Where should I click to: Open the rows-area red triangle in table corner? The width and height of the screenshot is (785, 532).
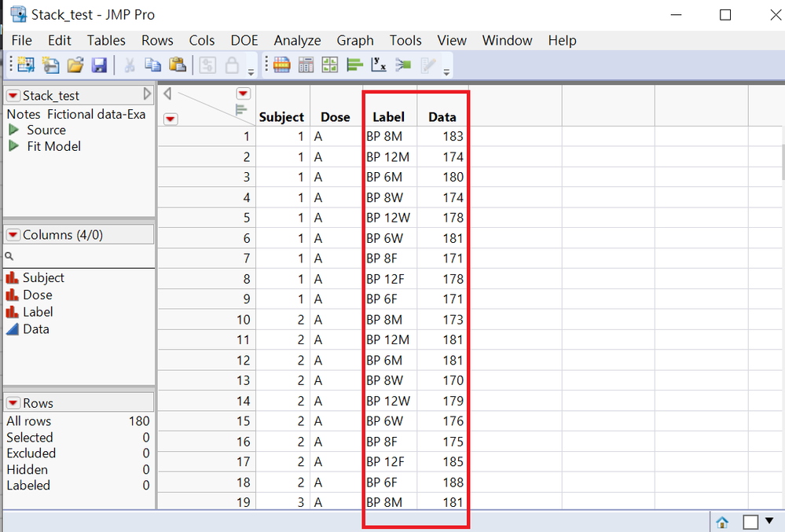171,119
